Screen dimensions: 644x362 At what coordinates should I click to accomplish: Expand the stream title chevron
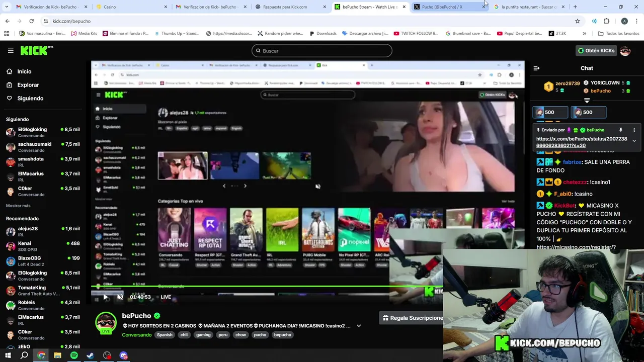359,326
